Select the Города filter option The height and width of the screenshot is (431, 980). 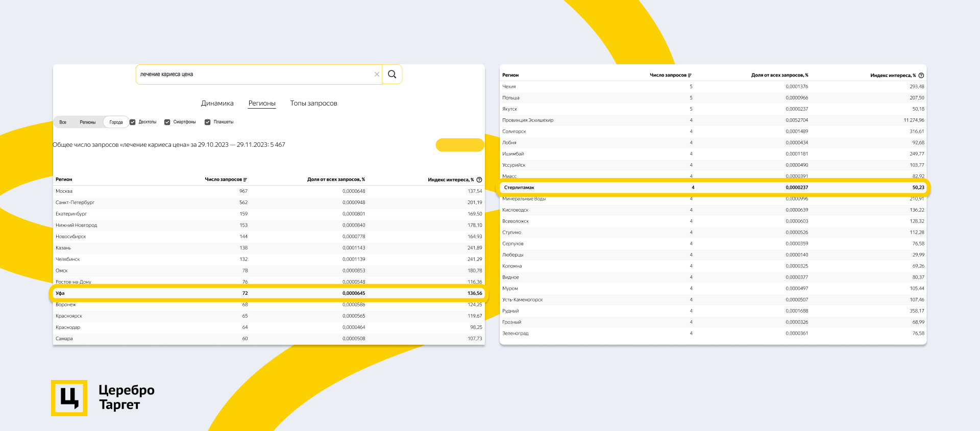point(116,122)
